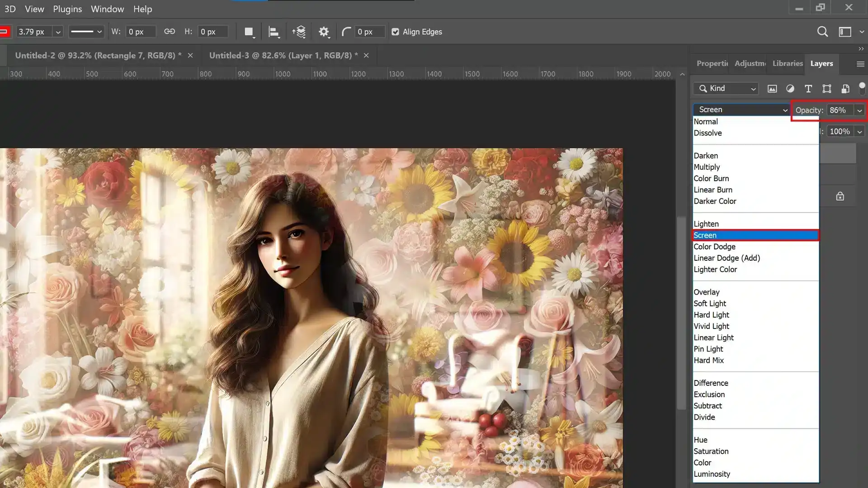Viewport: 868px width, 488px height.
Task: Choose Saturation blend mode
Action: (x=756, y=451)
